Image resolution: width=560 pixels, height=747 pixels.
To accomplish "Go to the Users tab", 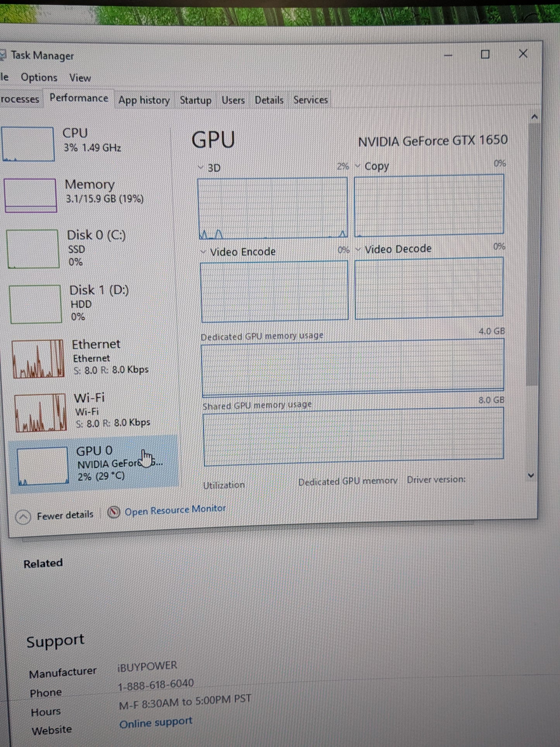I will tap(233, 100).
